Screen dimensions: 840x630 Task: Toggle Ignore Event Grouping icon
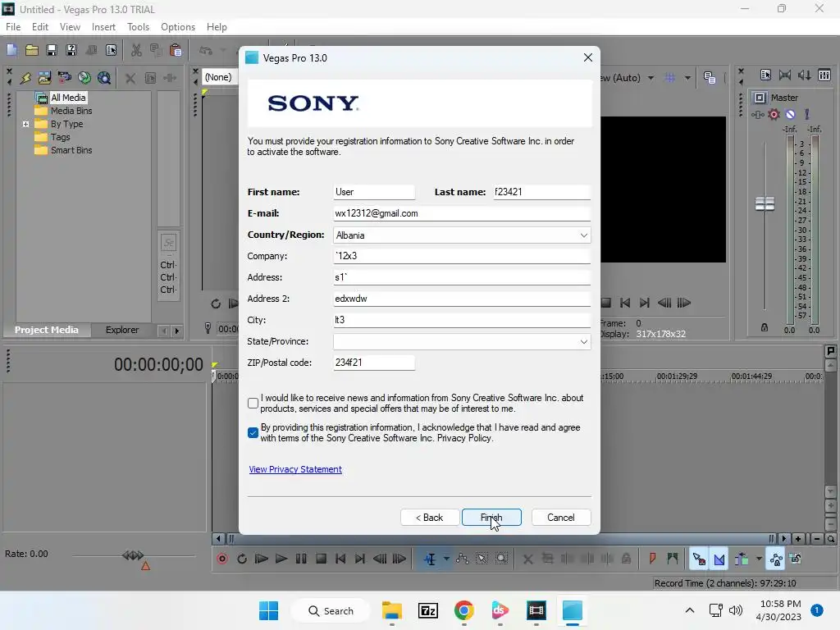coord(796,559)
